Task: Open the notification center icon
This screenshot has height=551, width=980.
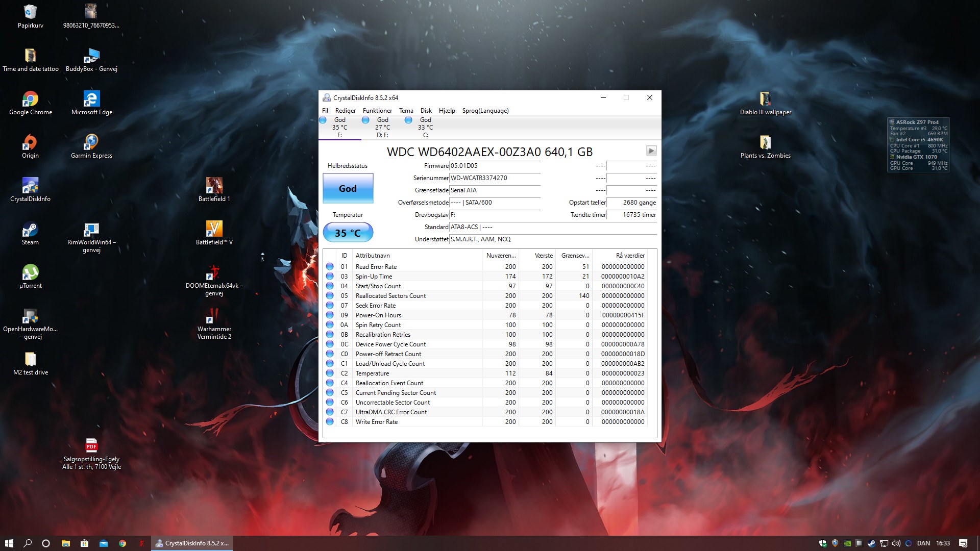Action: [963, 543]
